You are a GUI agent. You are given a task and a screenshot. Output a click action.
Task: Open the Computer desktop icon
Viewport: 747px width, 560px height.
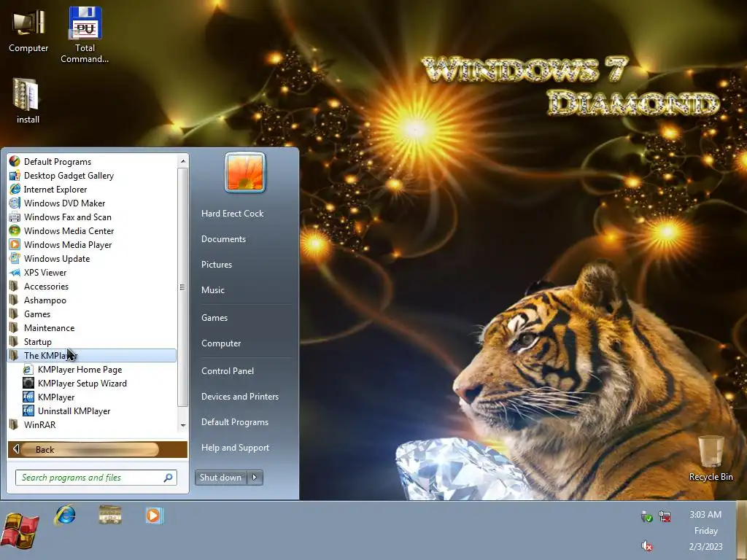pyautogui.click(x=28, y=31)
